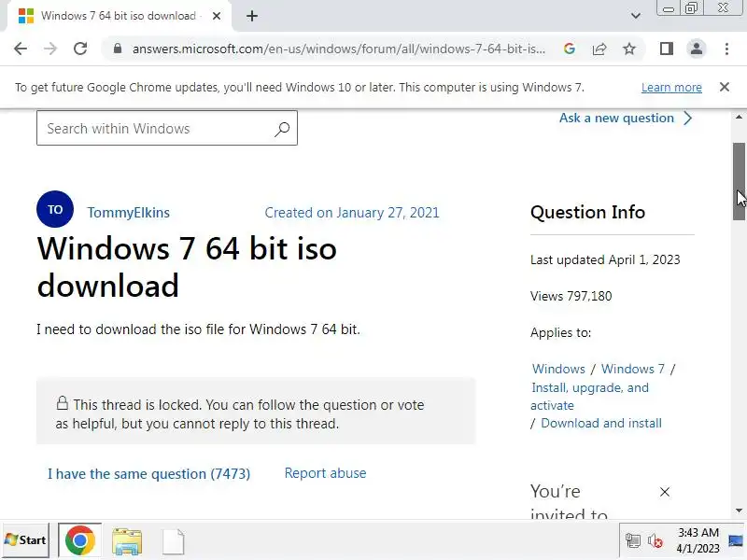Screen dimensions: 747x560
Task: Open TommyElkins profile link
Action: tap(128, 213)
